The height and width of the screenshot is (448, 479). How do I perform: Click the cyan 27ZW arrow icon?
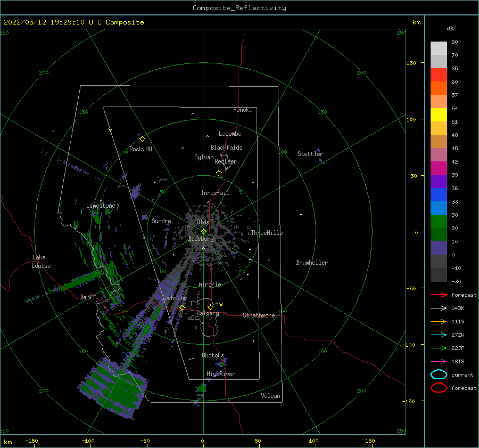pos(439,335)
